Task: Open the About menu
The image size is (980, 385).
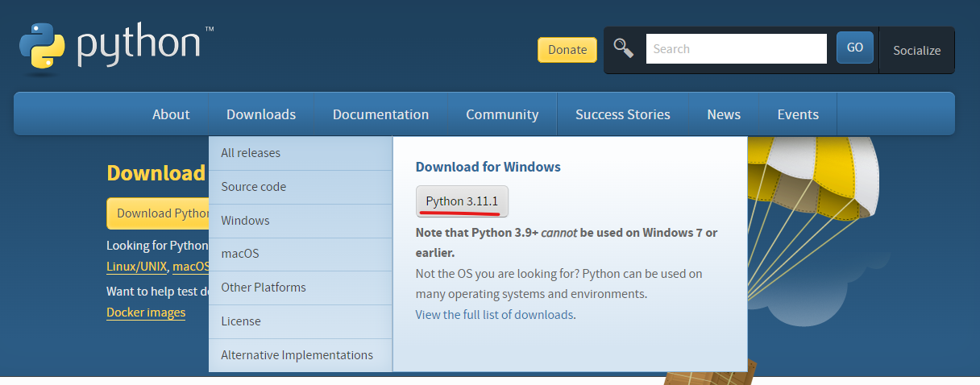Action: pos(171,114)
